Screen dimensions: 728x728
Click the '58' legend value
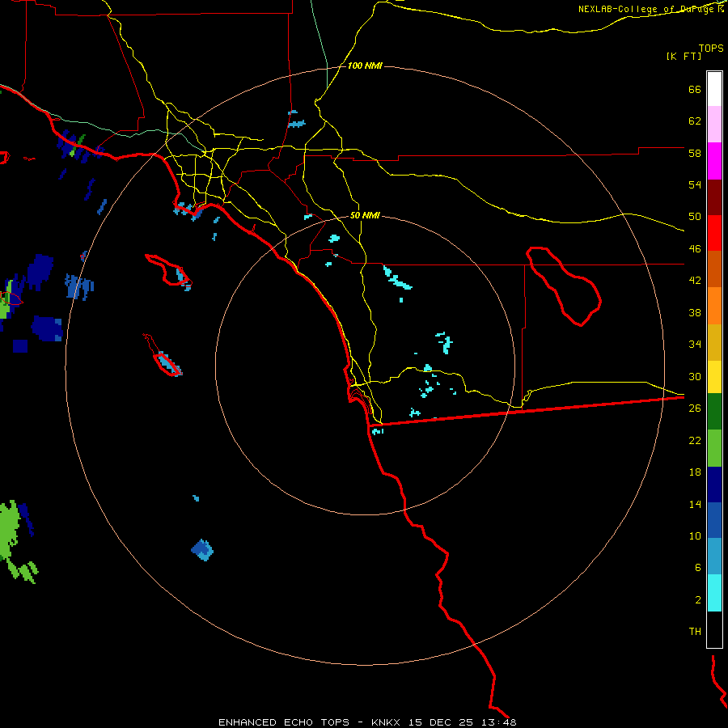click(x=695, y=153)
